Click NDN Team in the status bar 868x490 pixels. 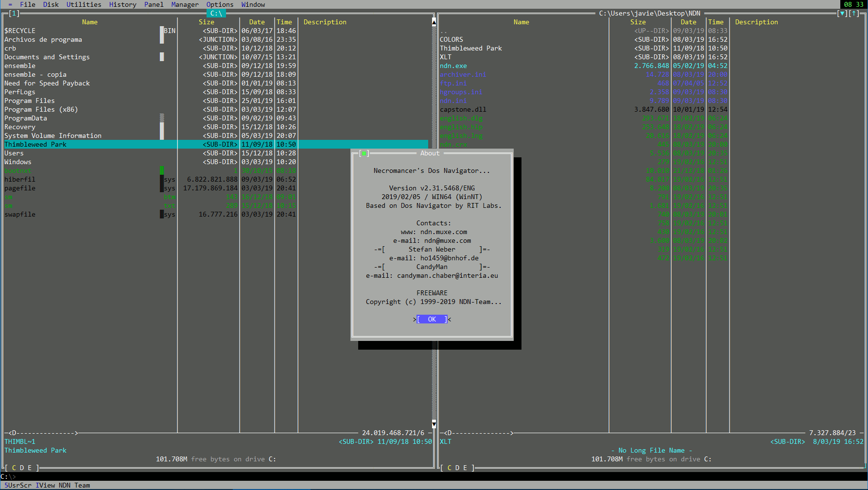74,485
